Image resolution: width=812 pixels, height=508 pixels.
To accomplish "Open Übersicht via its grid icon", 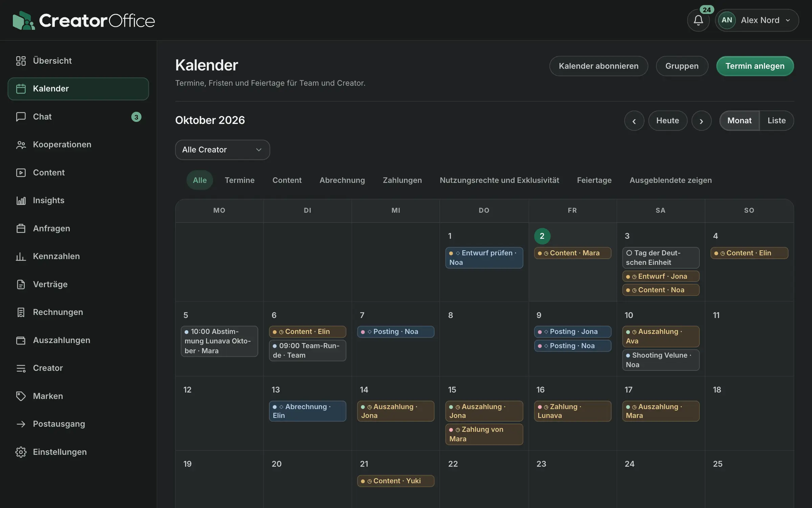I will tap(21, 61).
